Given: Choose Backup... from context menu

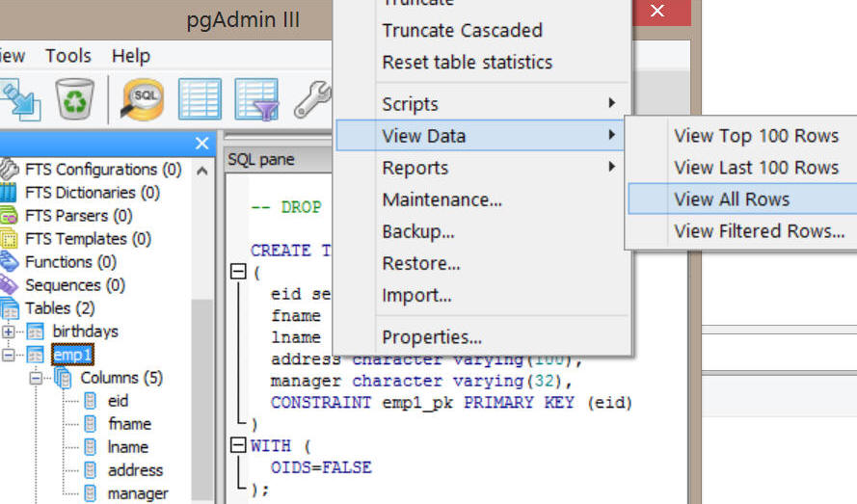Looking at the screenshot, I should pos(481,231).
